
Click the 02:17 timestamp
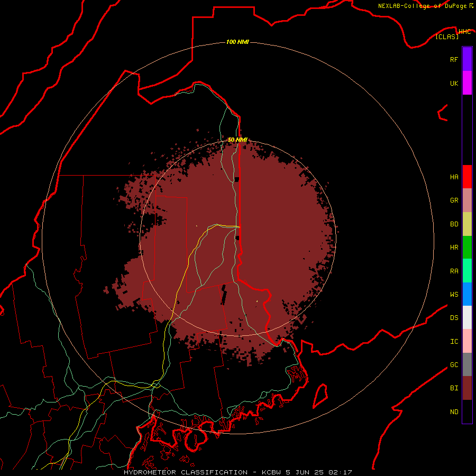coord(340,472)
